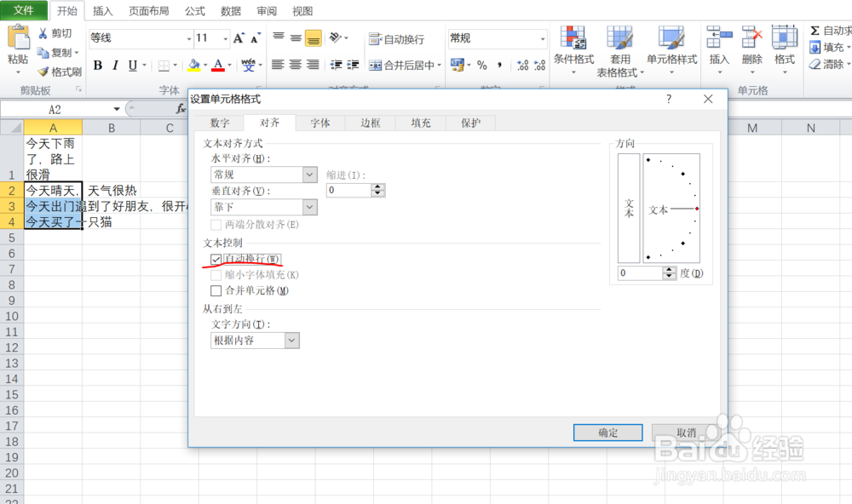Viewport: 852px width, 504px height.
Task: Click the 缩小字体填充 checkbox
Action: (216, 275)
